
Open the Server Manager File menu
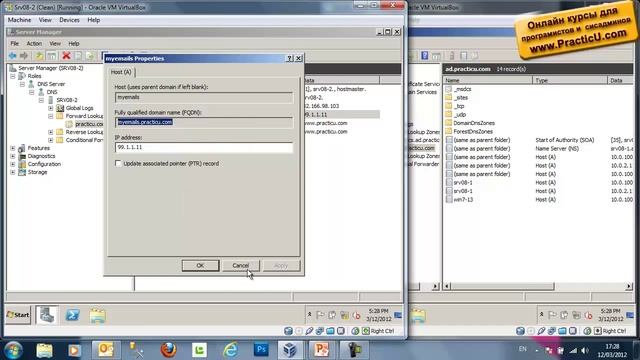tap(15, 43)
